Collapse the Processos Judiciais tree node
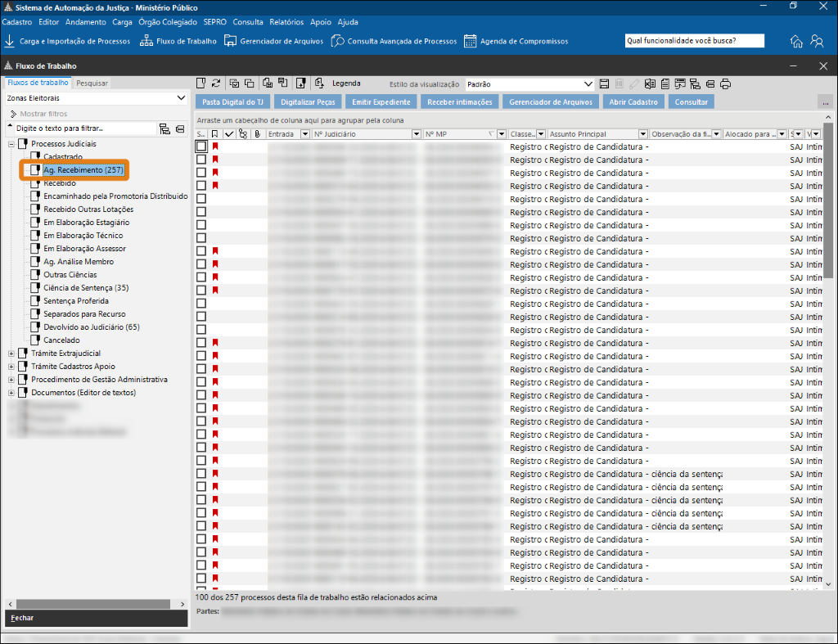Viewport: 838px width, 644px height. point(11,144)
